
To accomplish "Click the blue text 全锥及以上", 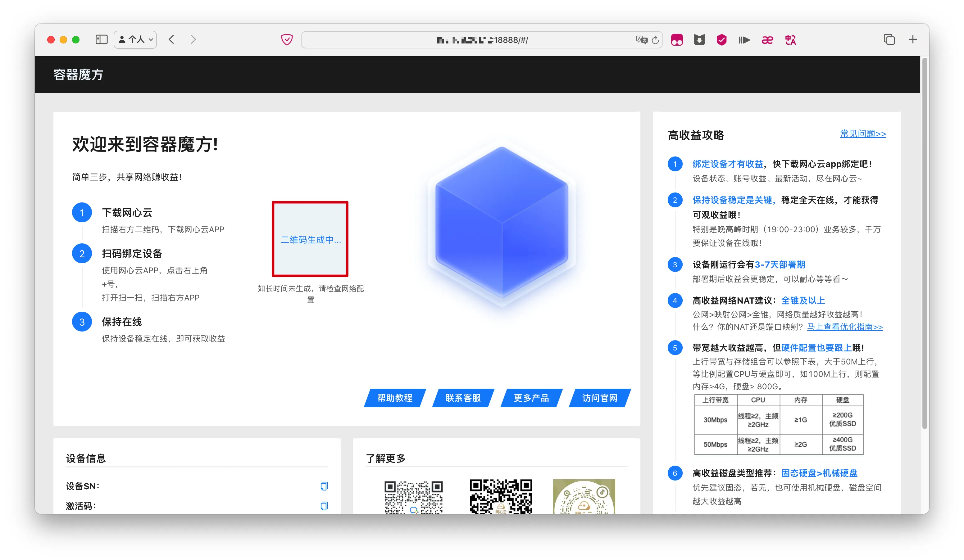I will [x=803, y=300].
